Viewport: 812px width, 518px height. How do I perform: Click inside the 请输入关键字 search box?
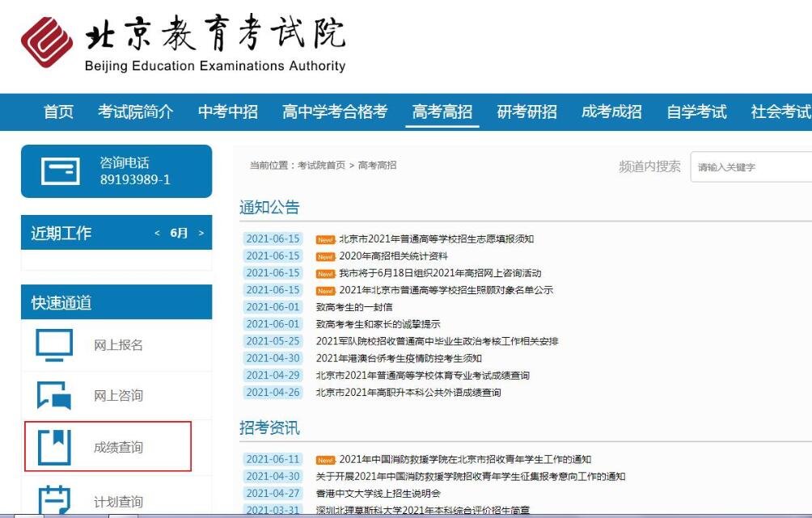coord(752,166)
